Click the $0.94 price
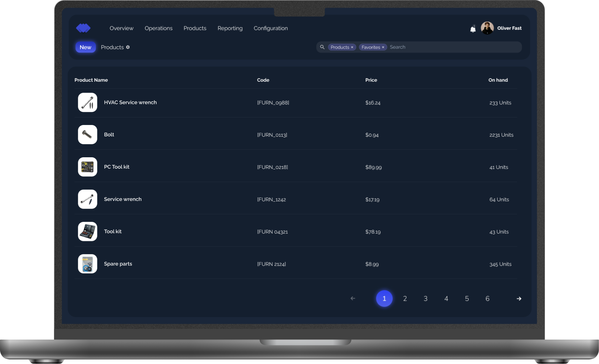Screen dimensions: 599x364 [x=372, y=135]
